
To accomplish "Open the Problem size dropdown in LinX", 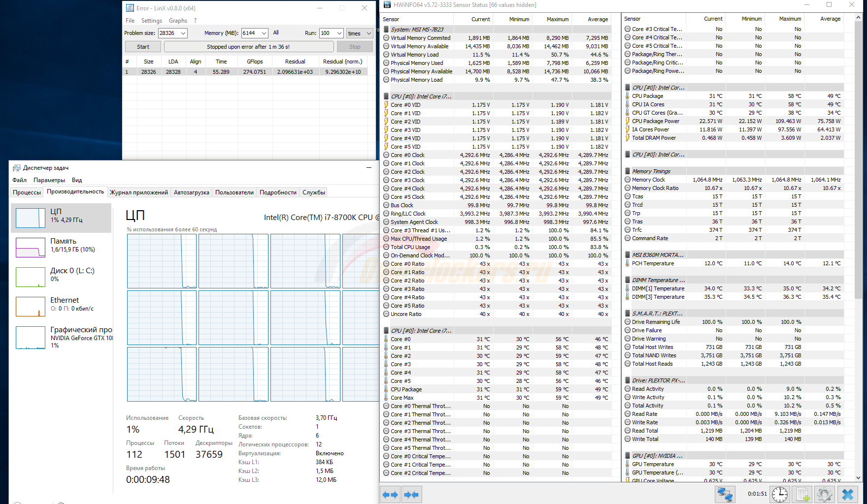I will (x=183, y=33).
